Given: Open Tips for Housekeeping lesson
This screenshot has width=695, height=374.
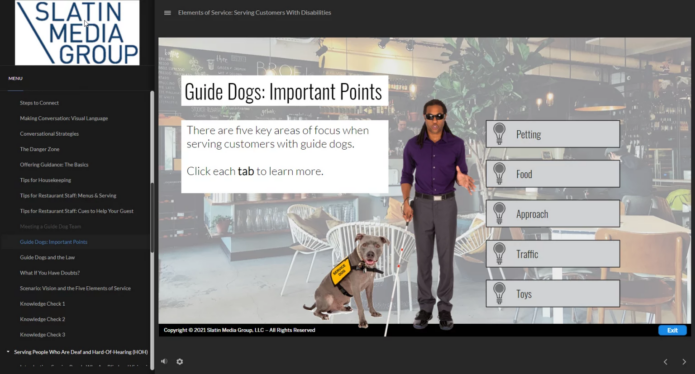Looking at the screenshot, I should click(45, 180).
